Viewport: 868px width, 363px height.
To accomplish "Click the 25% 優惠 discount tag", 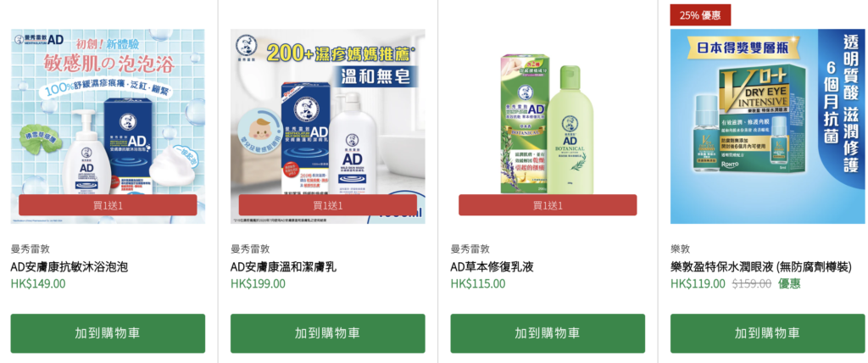I will click(700, 15).
